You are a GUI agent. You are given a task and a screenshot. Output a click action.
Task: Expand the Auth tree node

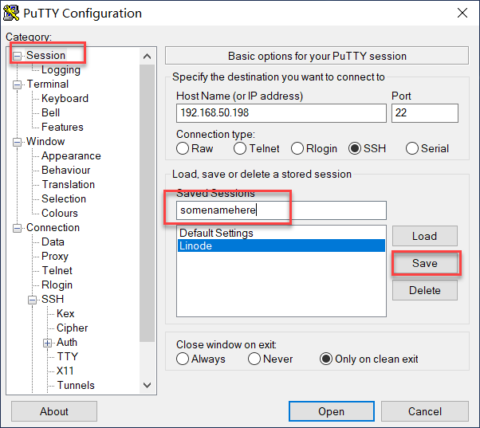[x=47, y=343]
